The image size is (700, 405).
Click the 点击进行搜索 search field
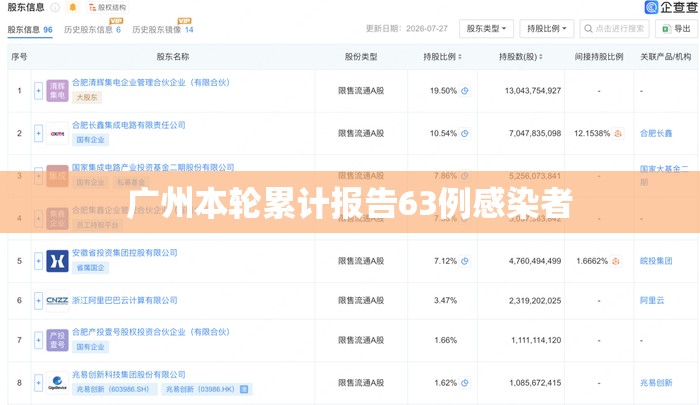tap(614, 29)
